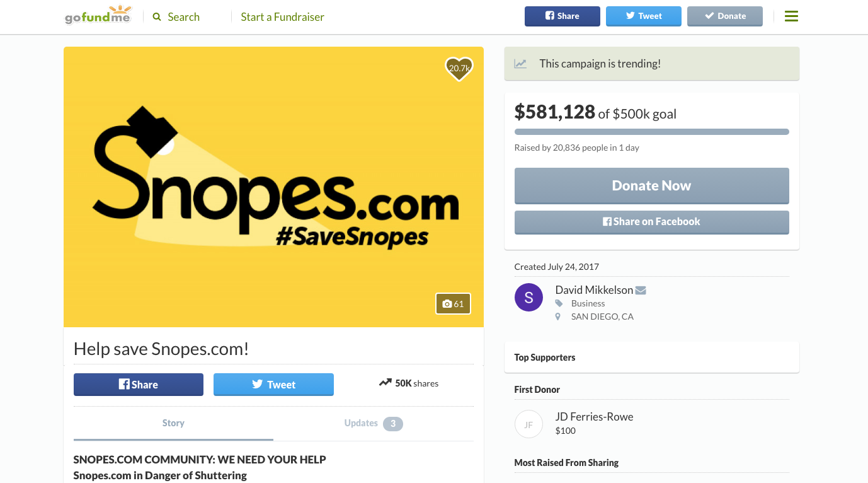The image size is (868, 483).
Task: Click the envelope icon beside David Mikkelson
Action: coord(641,291)
